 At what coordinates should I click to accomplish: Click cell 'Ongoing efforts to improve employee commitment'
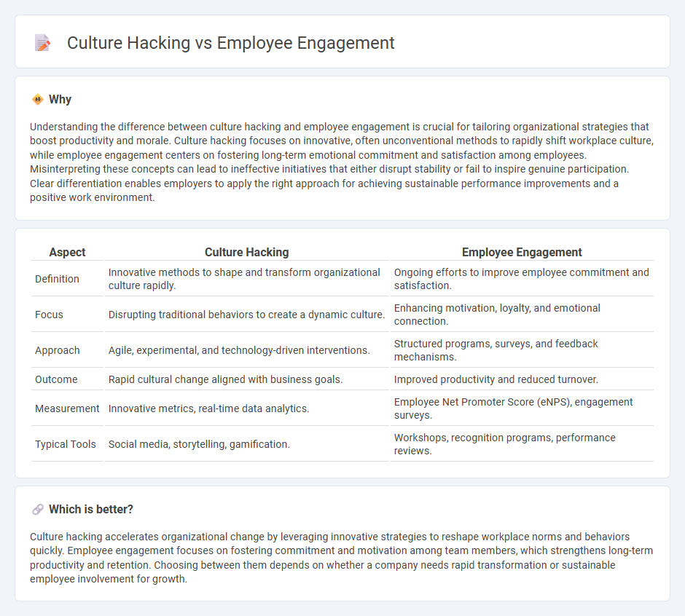[x=522, y=279]
